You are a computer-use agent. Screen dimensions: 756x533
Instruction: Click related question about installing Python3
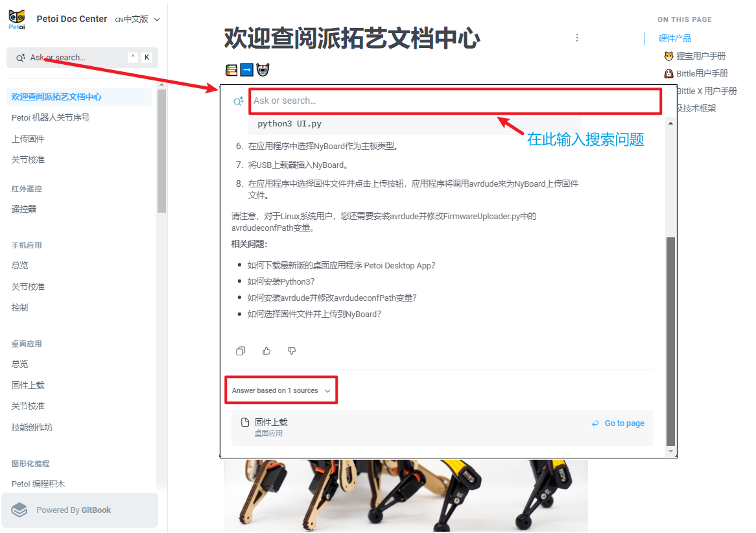point(281,281)
